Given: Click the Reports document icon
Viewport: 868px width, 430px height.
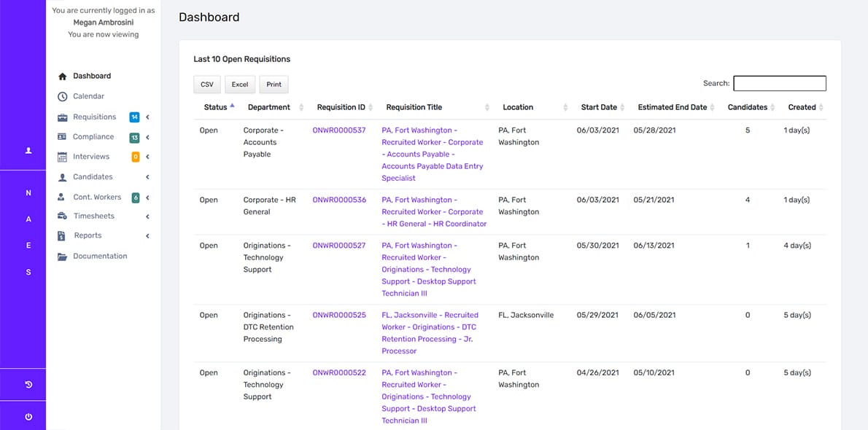Looking at the screenshot, I should tap(62, 236).
